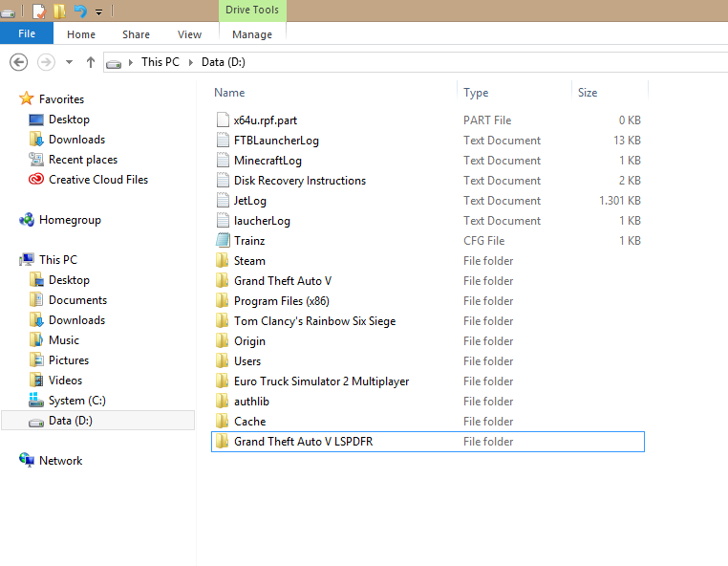
Task: Select the JetLog size value 1.301 KB
Action: pos(620,200)
